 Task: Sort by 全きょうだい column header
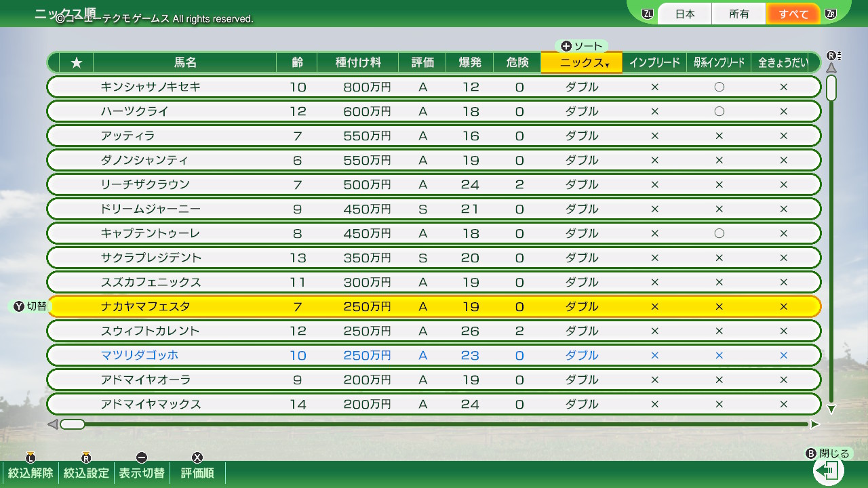pyautogui.click(x=783, y=62)
